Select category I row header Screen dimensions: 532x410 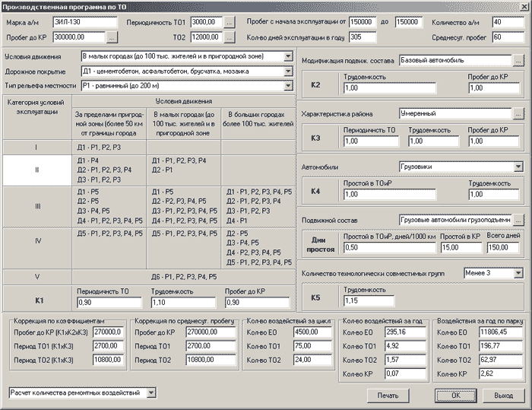(x=37, y=148)
